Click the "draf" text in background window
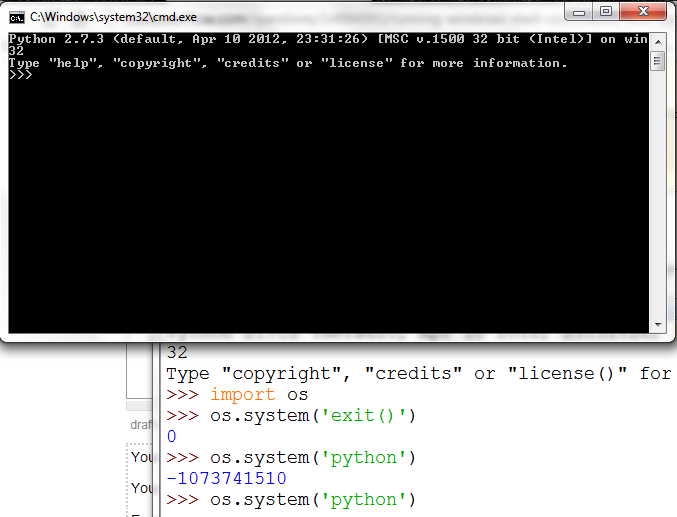 140,425
